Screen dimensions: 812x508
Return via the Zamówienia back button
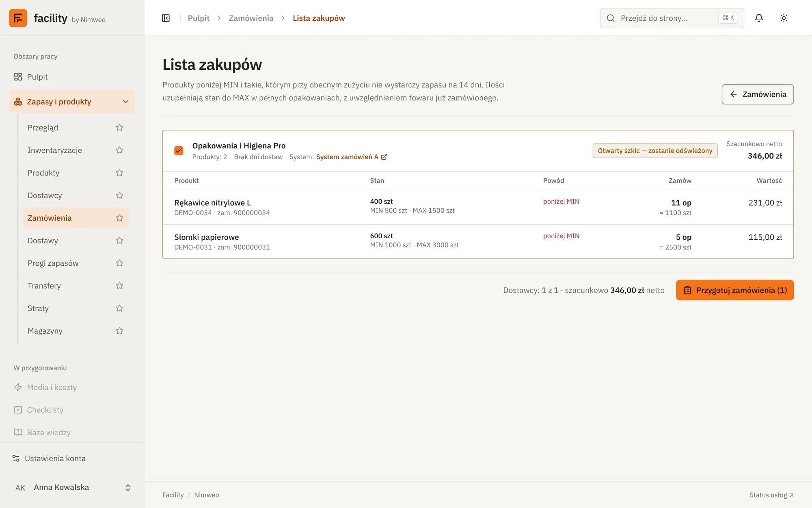coord(758,94)
